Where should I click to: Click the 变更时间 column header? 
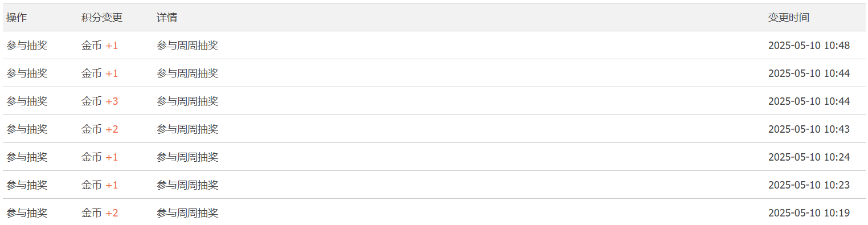click(788, 18)
